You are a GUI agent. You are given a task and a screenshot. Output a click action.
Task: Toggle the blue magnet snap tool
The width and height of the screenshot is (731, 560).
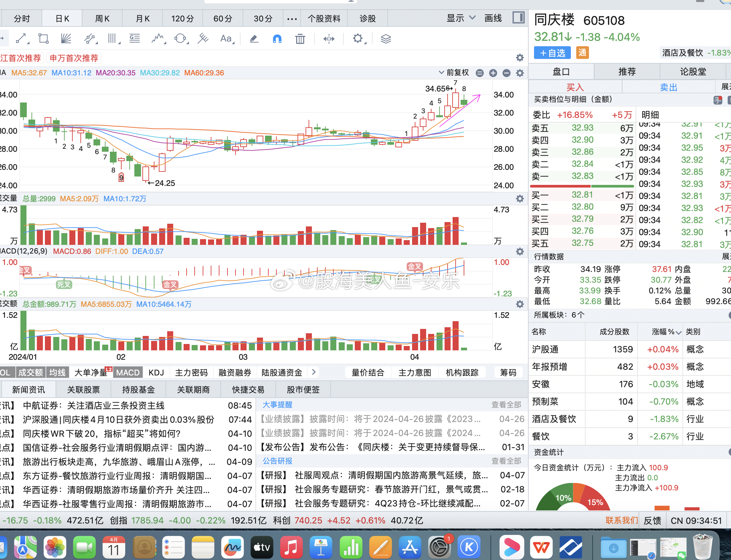click(277, 39)
